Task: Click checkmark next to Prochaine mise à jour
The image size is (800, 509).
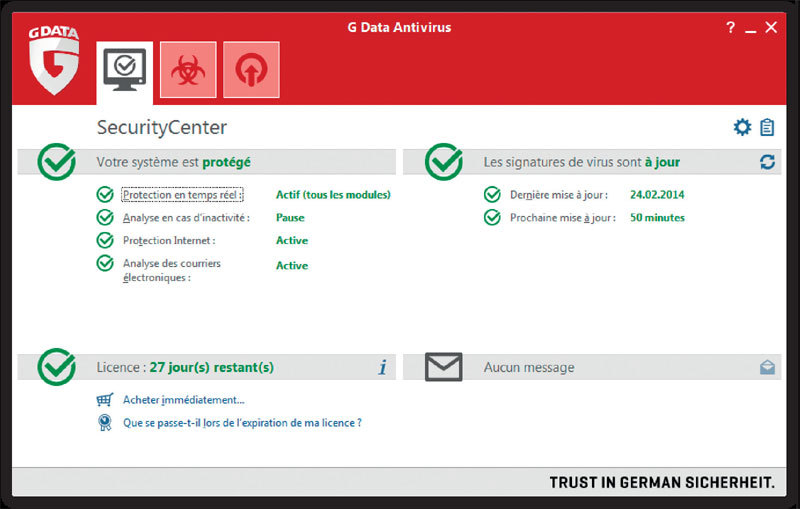Action: tap(492, 217)
